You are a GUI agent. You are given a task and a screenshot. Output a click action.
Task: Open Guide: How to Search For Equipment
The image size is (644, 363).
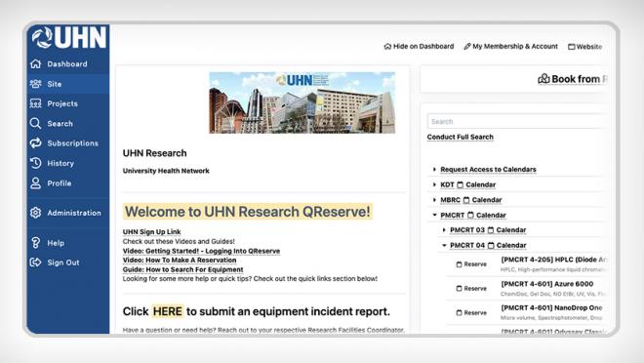coord(182,269)
